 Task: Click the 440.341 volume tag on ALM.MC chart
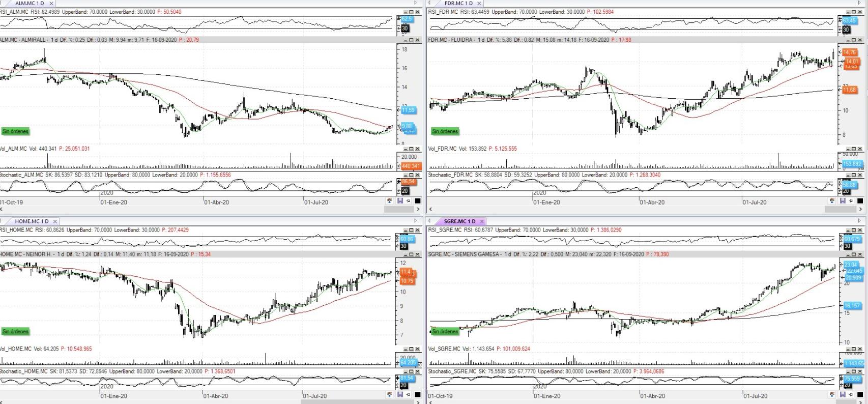click(x=411, y=166)
